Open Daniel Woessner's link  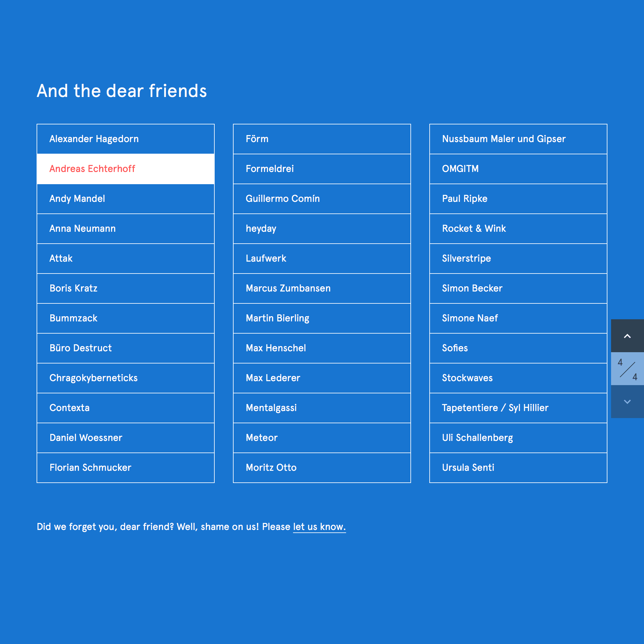click(x=126, y=438)
